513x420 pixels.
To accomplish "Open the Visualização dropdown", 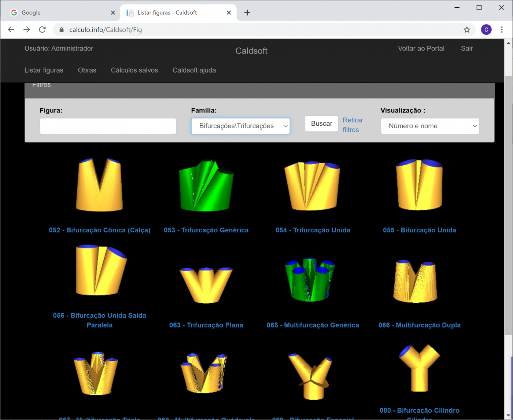I will tap(430, 126).
